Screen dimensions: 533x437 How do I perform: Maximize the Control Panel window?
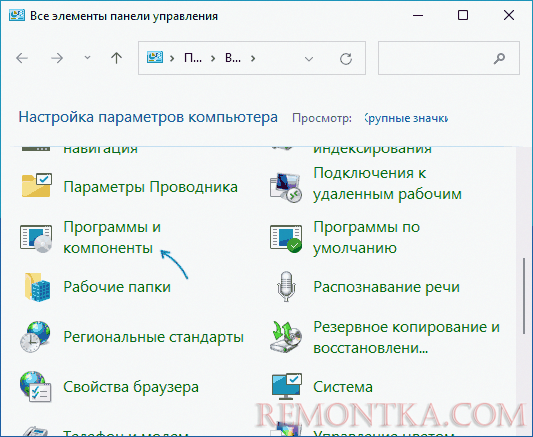pyautogui.click(x=463, y=15)
